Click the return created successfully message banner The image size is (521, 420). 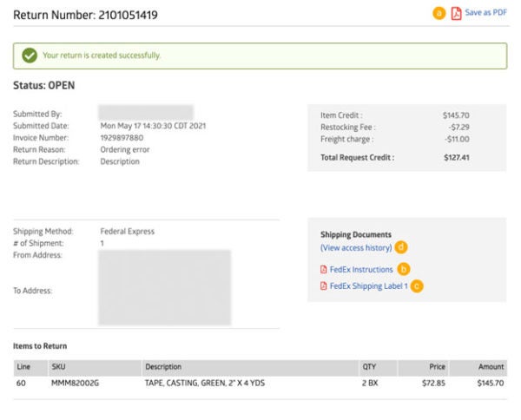point(260,56)
